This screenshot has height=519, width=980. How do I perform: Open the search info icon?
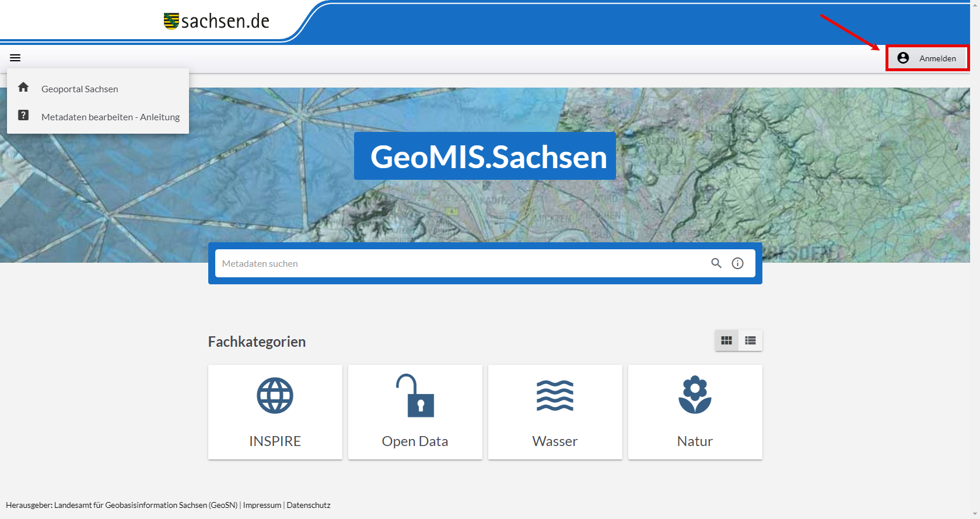coord(737,263)
